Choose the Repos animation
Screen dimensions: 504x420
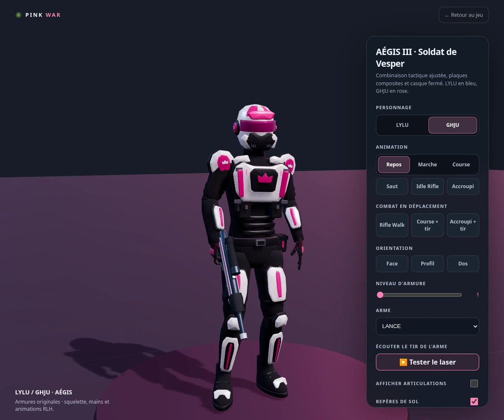tap(394, 165)
